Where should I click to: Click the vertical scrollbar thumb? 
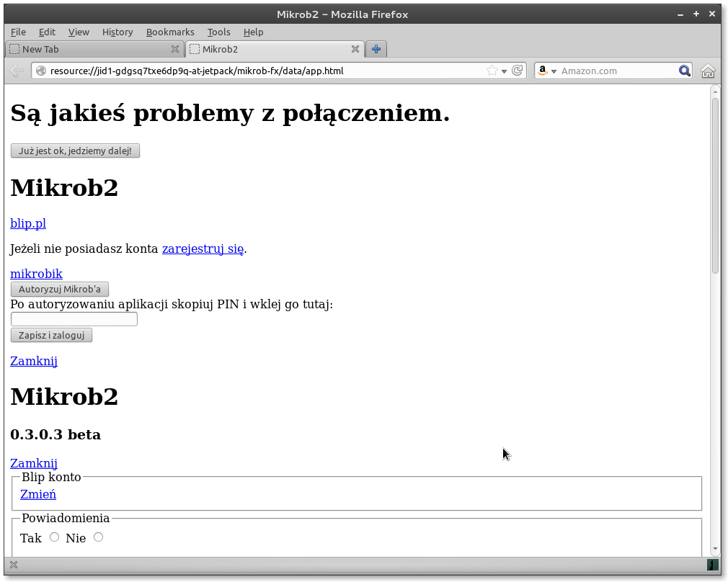point(715,184)
